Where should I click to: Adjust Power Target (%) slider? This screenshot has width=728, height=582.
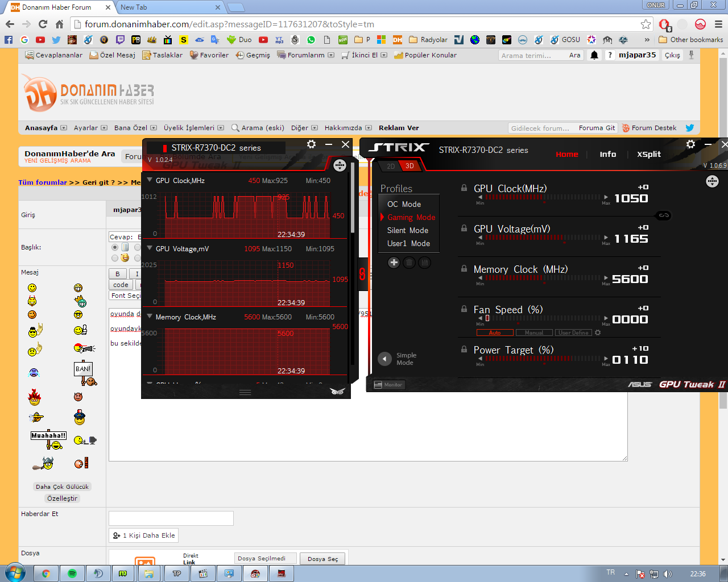[543, 359]
